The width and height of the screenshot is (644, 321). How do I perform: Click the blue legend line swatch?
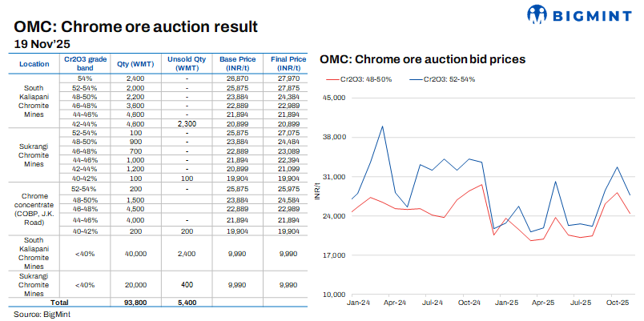point(415,80)
